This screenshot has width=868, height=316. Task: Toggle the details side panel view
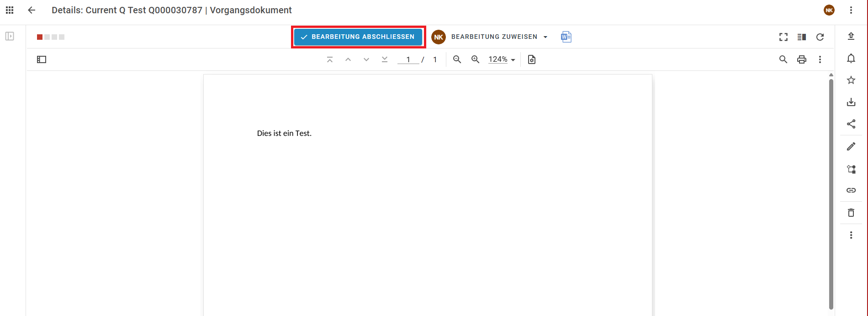802,37
